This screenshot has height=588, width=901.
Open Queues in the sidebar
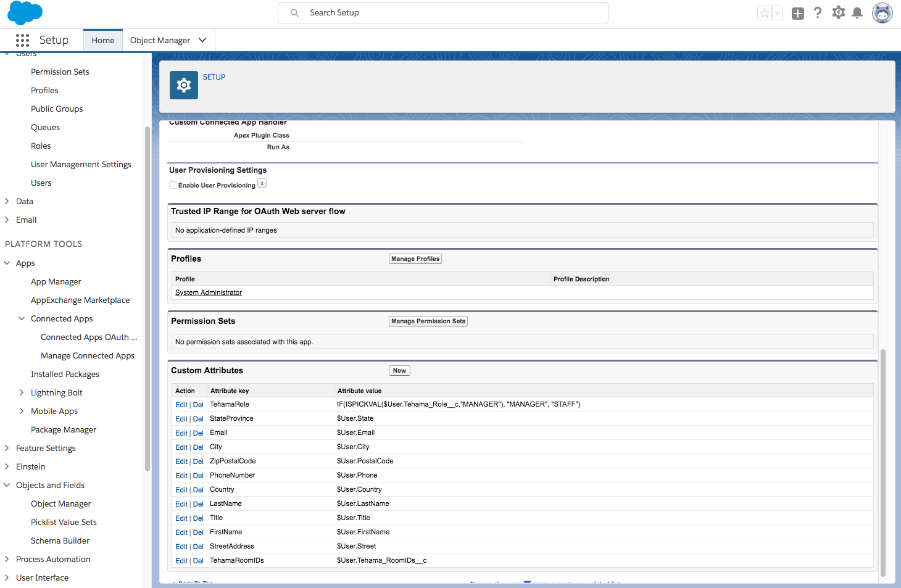tap(45, 127)
